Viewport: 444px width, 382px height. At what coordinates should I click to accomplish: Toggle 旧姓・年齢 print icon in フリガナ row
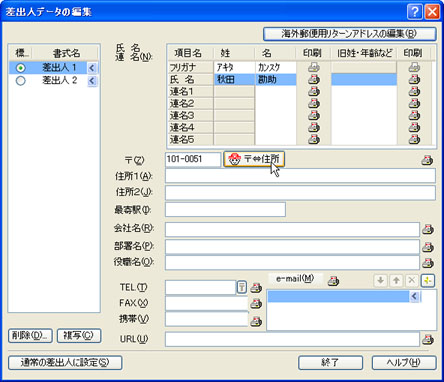pos(414,67)
